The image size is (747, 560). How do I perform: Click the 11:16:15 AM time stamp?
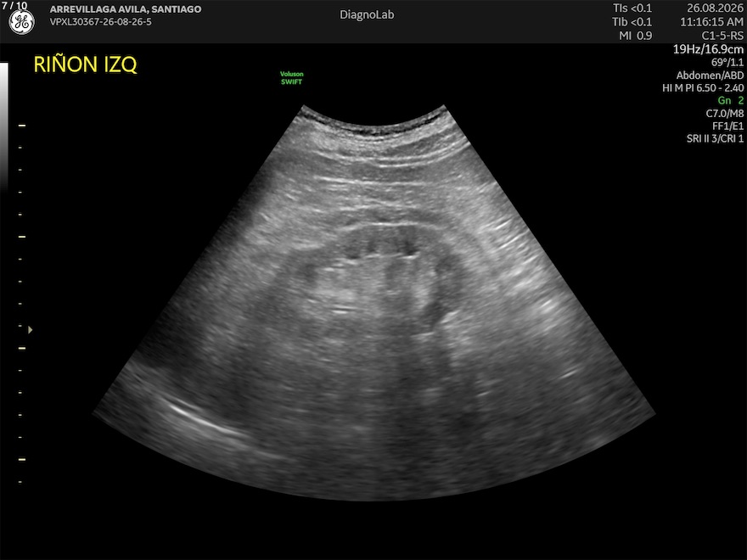click(x=711, y=22)
